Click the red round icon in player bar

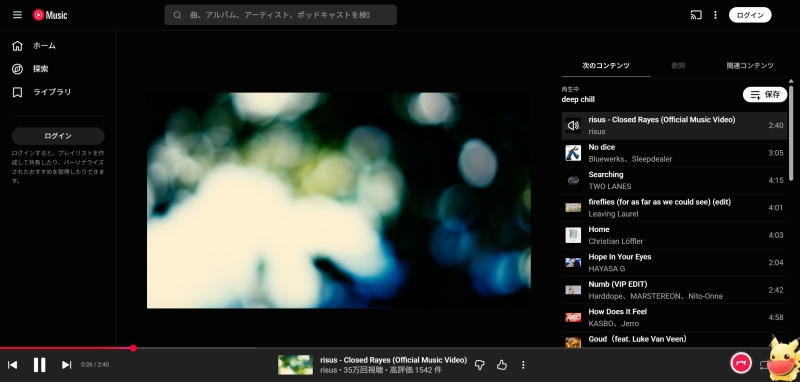tap(741, 363)
